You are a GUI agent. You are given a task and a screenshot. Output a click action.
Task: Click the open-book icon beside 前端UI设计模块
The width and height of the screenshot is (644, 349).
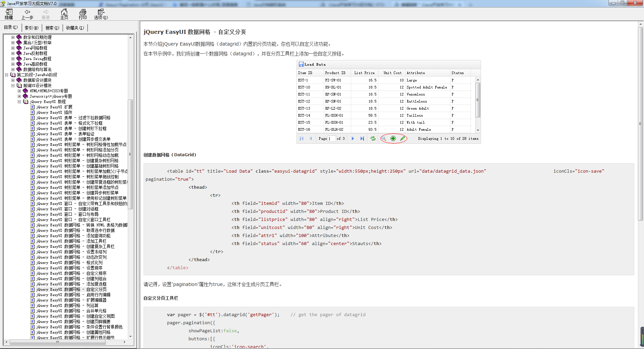[x=19, y=85]
